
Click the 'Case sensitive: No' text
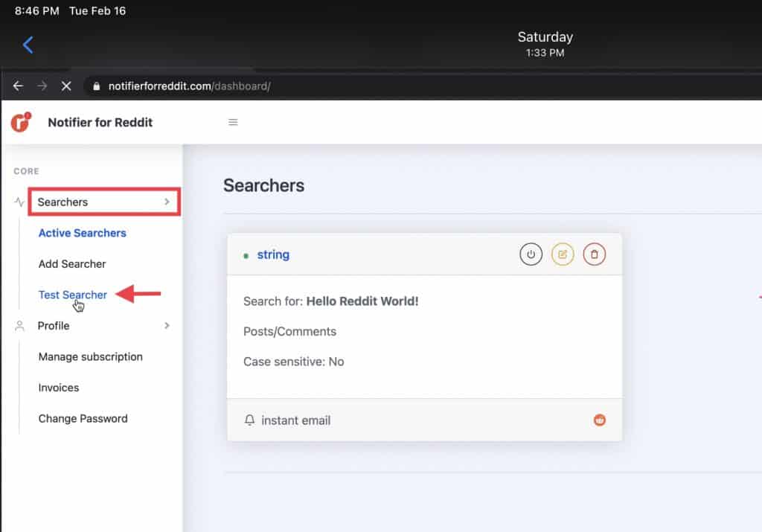click(x=293, y=362)
